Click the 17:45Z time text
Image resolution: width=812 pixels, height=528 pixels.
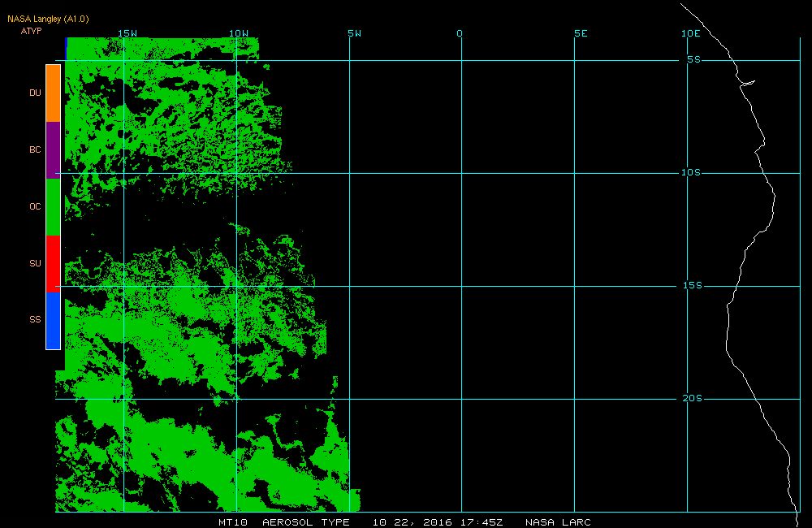coord(482,522)
